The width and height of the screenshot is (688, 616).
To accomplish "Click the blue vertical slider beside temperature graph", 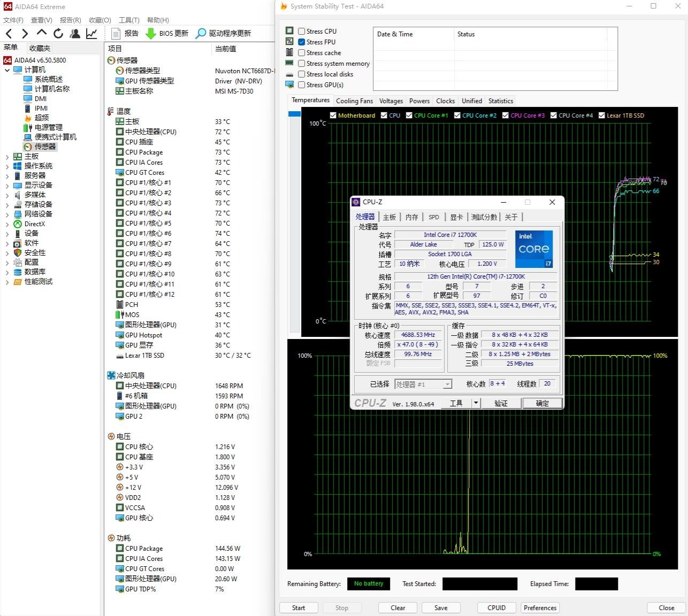I will click(294, 114).
